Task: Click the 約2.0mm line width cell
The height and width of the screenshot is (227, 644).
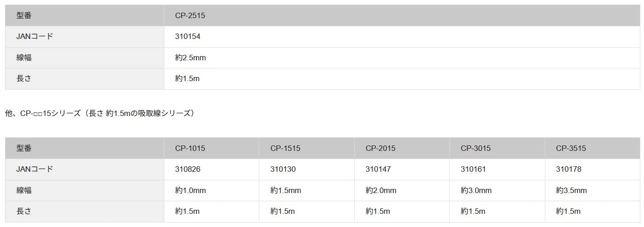Action: coord(381,190)
